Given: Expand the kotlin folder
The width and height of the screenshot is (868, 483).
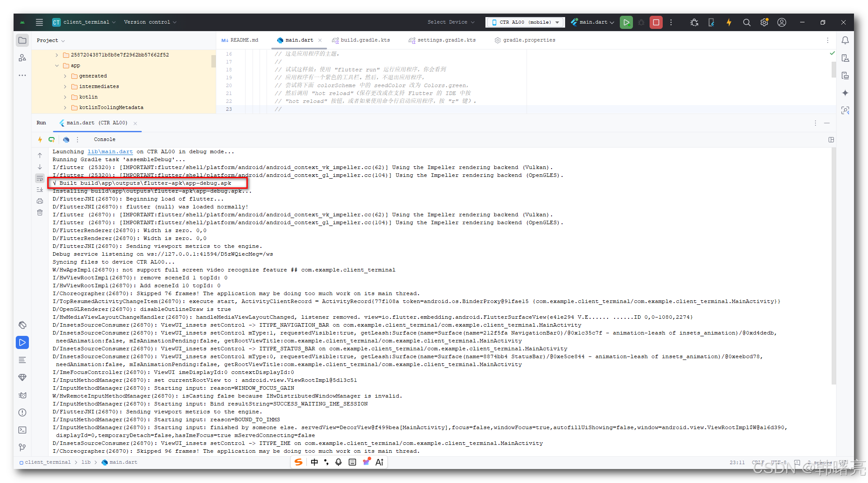Looking at the screenshot, I should coord(65,97).
